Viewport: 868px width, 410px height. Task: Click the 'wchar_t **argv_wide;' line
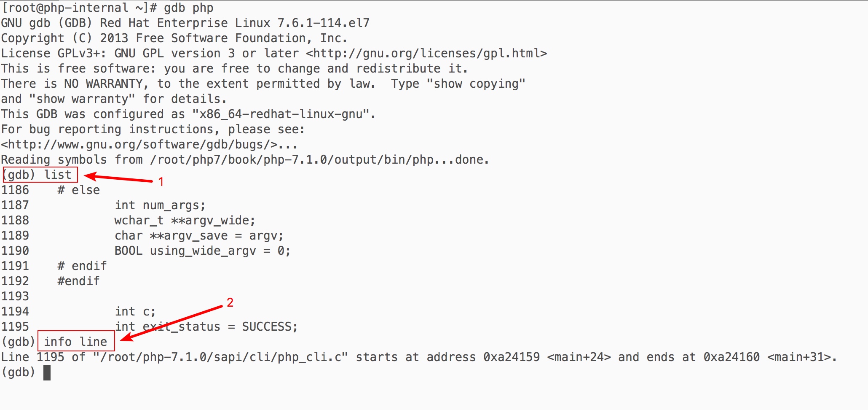[x=185, y=221]
